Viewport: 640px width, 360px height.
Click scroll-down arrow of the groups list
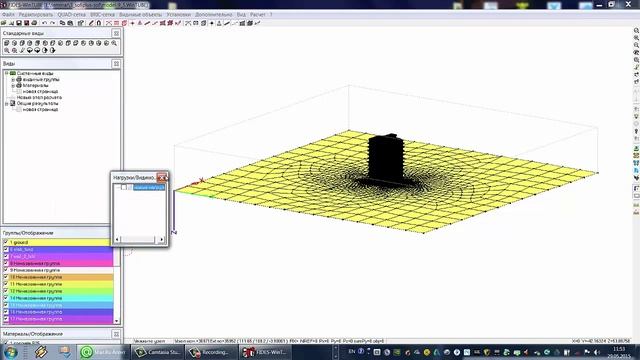point(117,321)
